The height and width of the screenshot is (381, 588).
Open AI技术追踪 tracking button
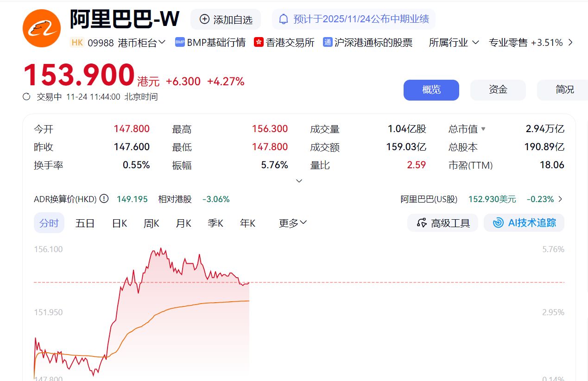[524, 223]
